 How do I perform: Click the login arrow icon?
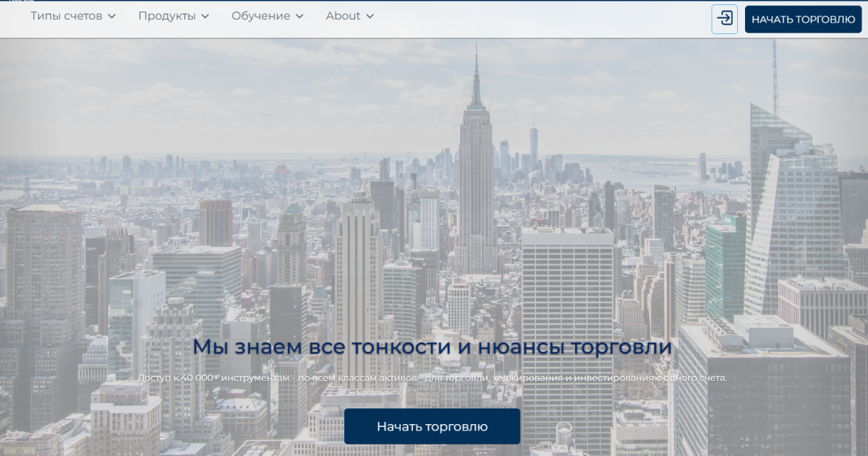[x=724, y=19]
